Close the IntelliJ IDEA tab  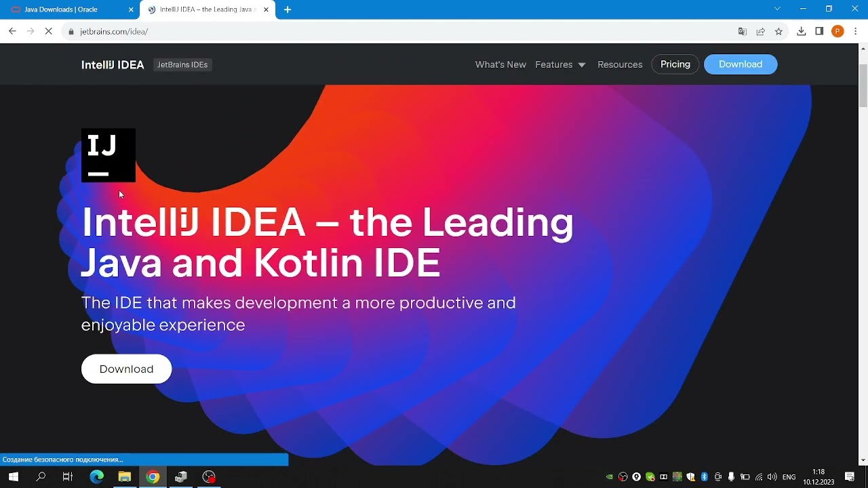(x=267, y=9)
